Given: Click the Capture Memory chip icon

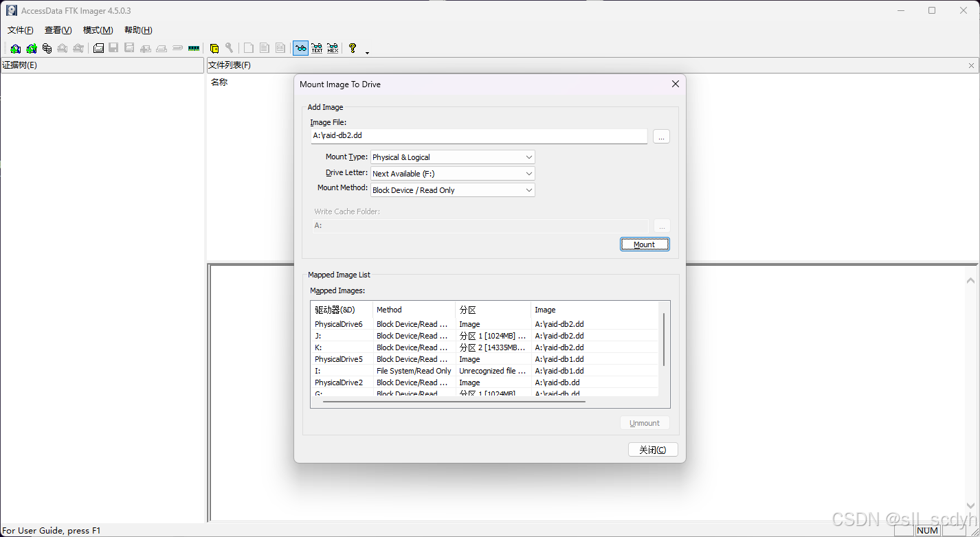Looking at the screenshot, I should pyautogui.click(x=193, y=48).
